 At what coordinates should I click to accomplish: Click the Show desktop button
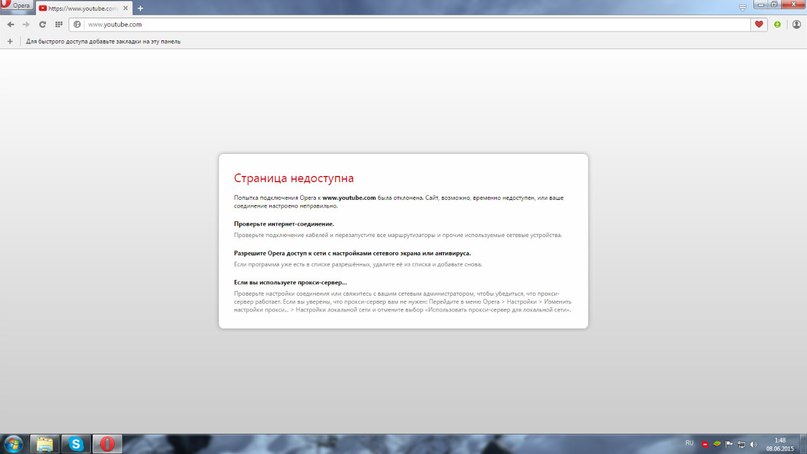(803, 444)
